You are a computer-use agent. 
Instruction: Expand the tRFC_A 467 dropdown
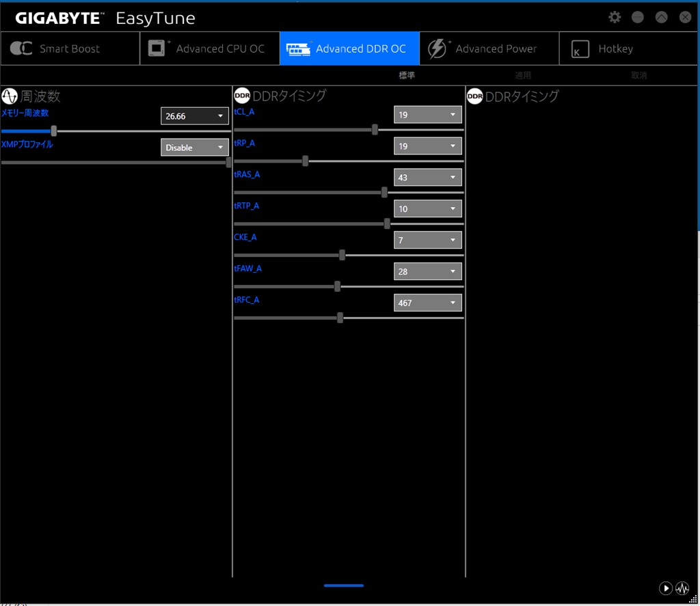coord(428,303)
